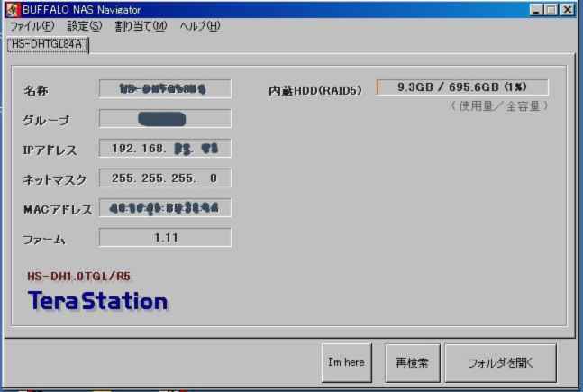Click the IPアドレス field showing 192.168
583x392 pixels.
coord(165,149)
